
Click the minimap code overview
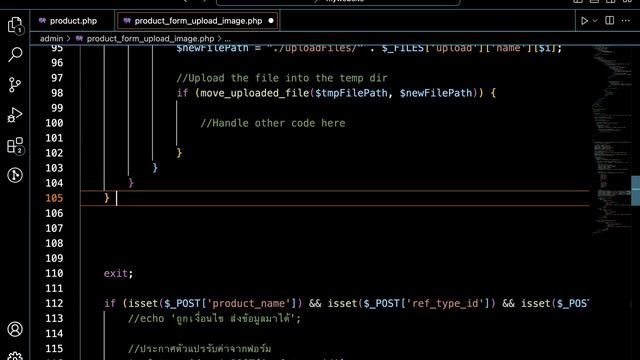[611, 139]
